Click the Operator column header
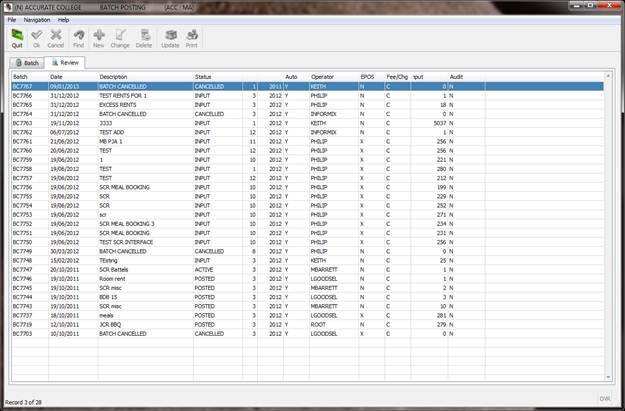 (323, 76)
